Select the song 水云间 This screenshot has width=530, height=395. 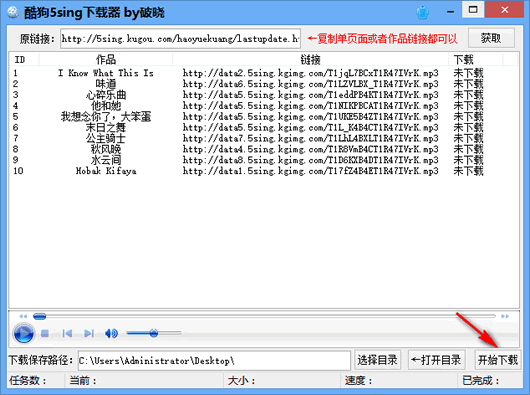106,160
